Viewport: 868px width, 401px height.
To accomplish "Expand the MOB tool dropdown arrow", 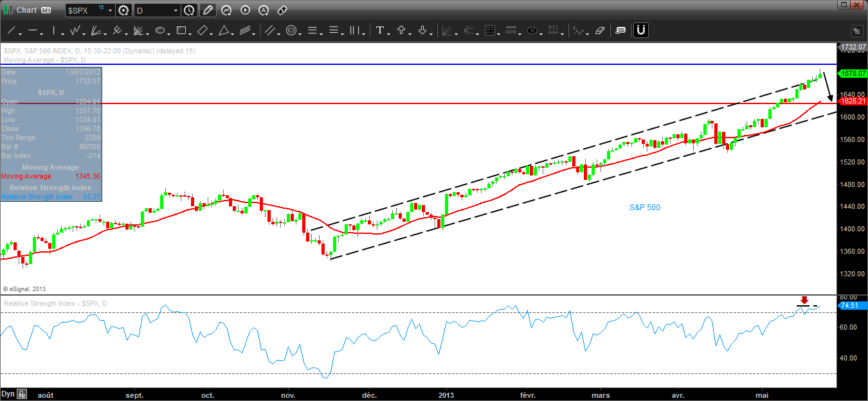I will [520, 34].
